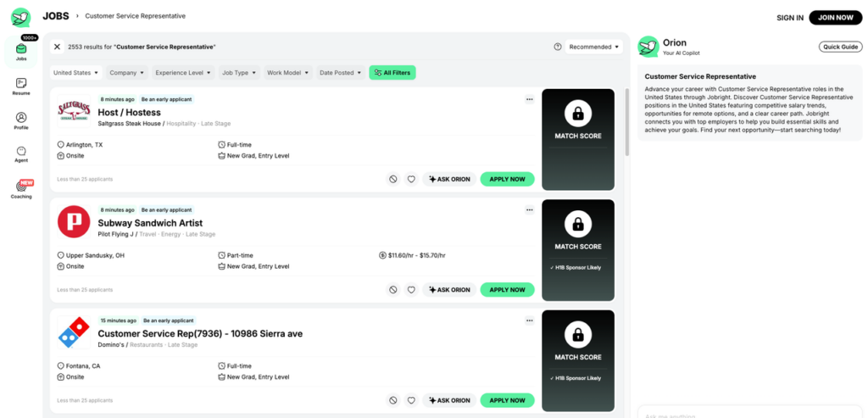Expand the United States location filter
Screen dimensions: 868x418
click(76, 73)
